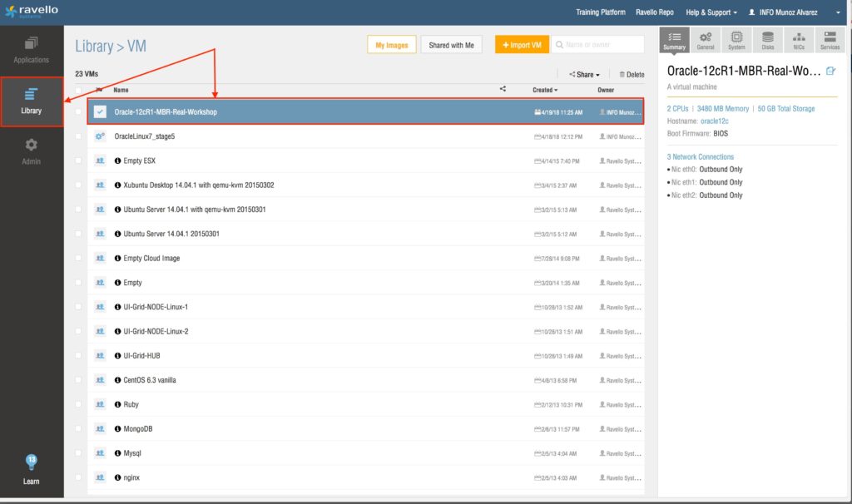Open the Admin gear icon

coord(32,151)
